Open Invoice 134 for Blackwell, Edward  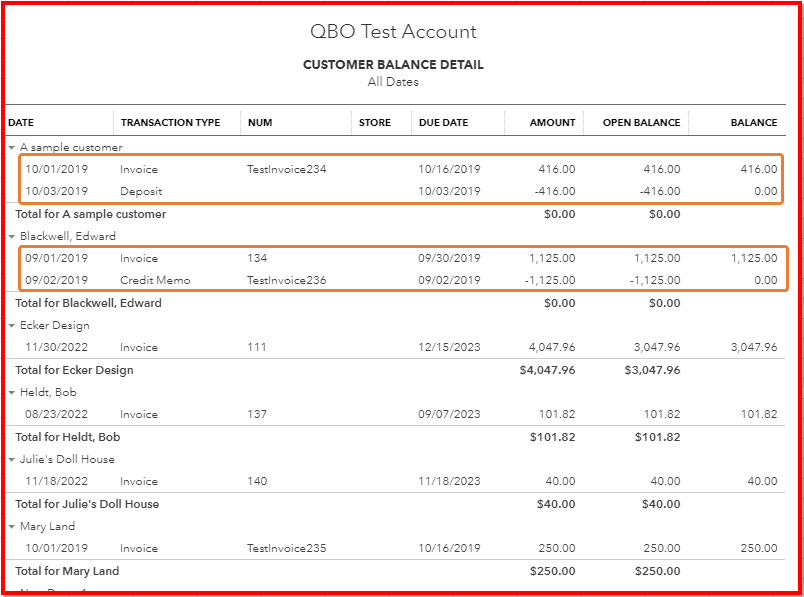point(257,258)
